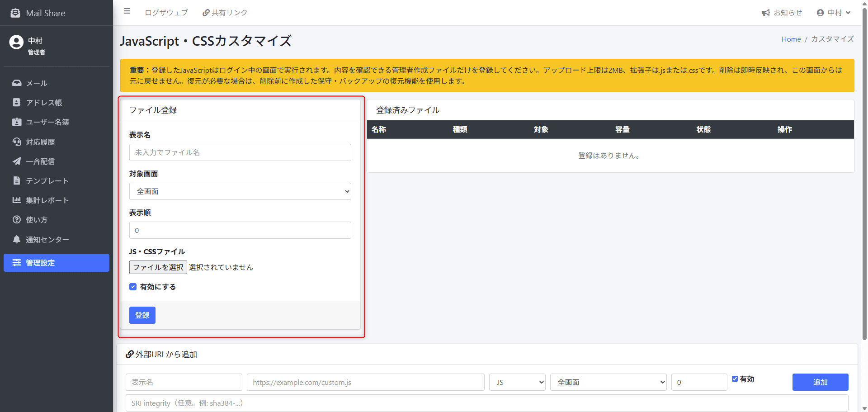868x412 pixels.
Task: Click the 状態 column header
Action: (x=703, y=129)
